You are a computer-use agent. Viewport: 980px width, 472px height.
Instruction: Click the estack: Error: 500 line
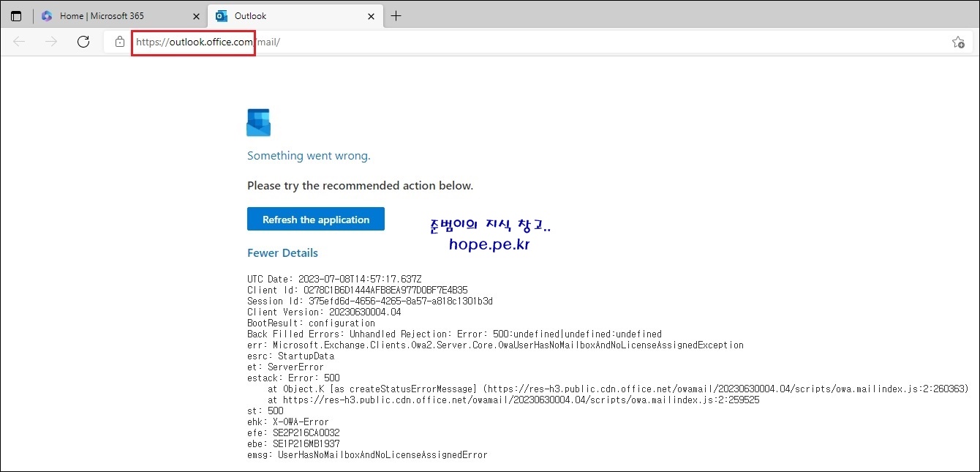pos(293,378)
